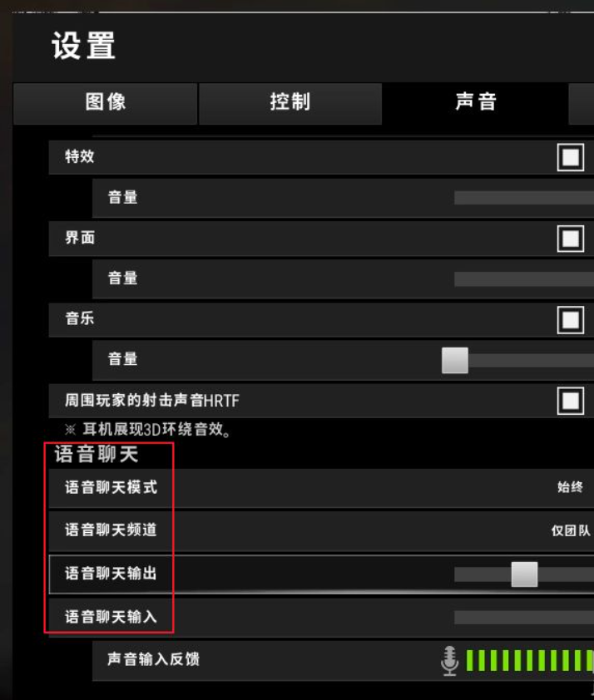Click the 语音聊天 section heading
594x700 pixels.
[x=96, y=454]
